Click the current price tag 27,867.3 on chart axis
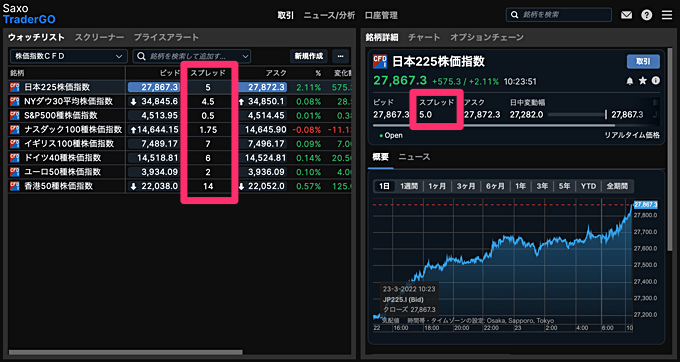Viewport: 680px width, 362px height. tap(646, 205)
